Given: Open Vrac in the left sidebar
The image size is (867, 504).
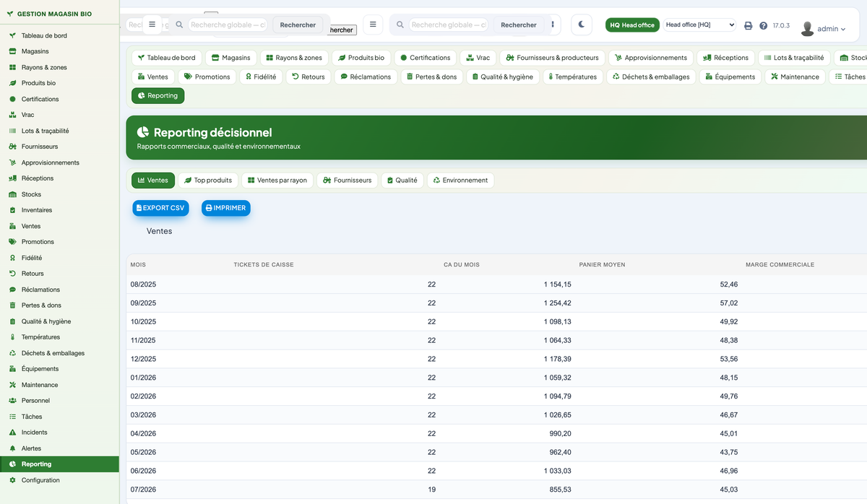Looking at the screenshot, I should click(59, 115).
